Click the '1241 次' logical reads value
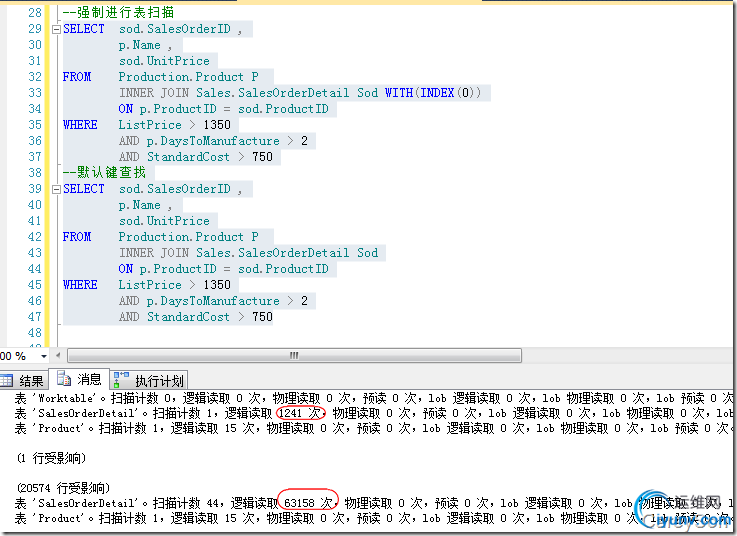 (x=300, y=414)
